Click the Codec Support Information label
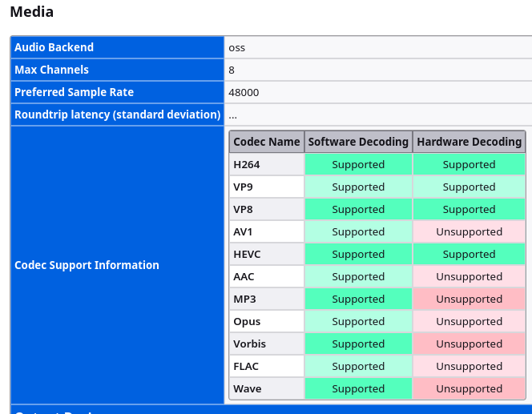The width and height of the screenshot is (532, 414). coord(87,265)
